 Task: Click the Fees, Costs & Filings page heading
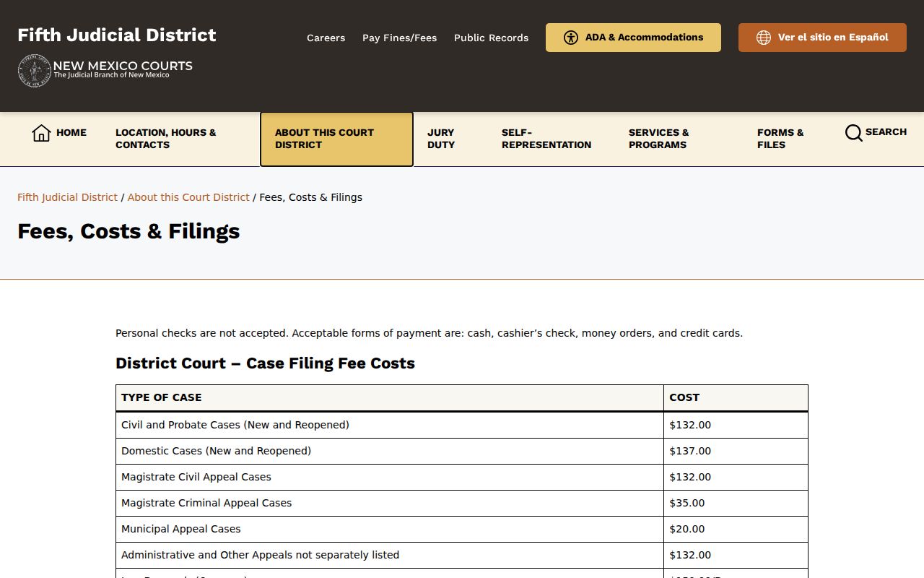click(128, 231)
